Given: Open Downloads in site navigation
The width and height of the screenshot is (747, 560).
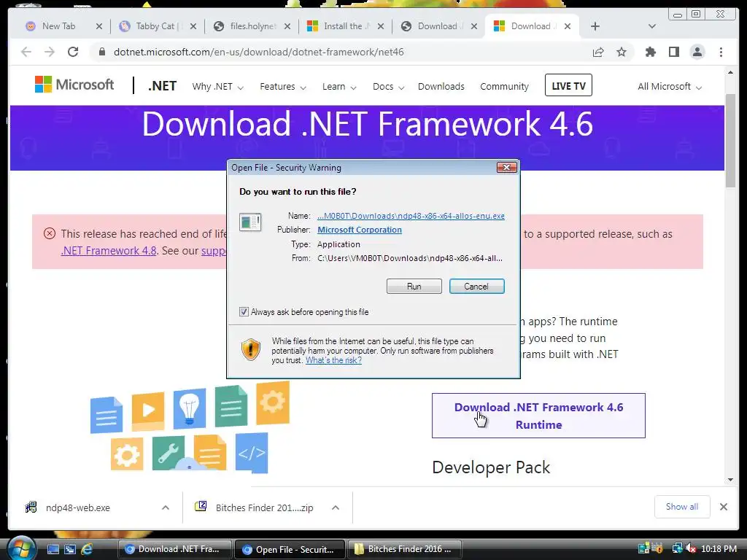Looking at the screenshot, I should [x=441, y=87].
